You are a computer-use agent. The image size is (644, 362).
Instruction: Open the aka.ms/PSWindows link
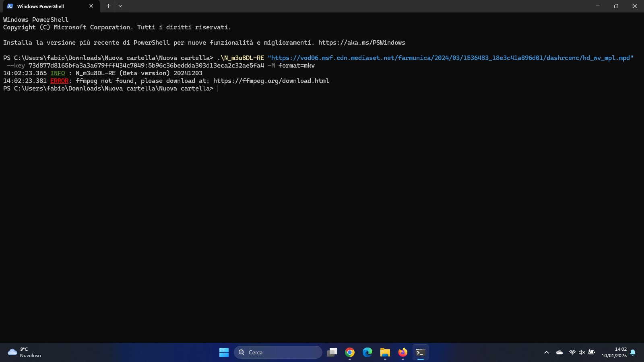tap(362, 43)
